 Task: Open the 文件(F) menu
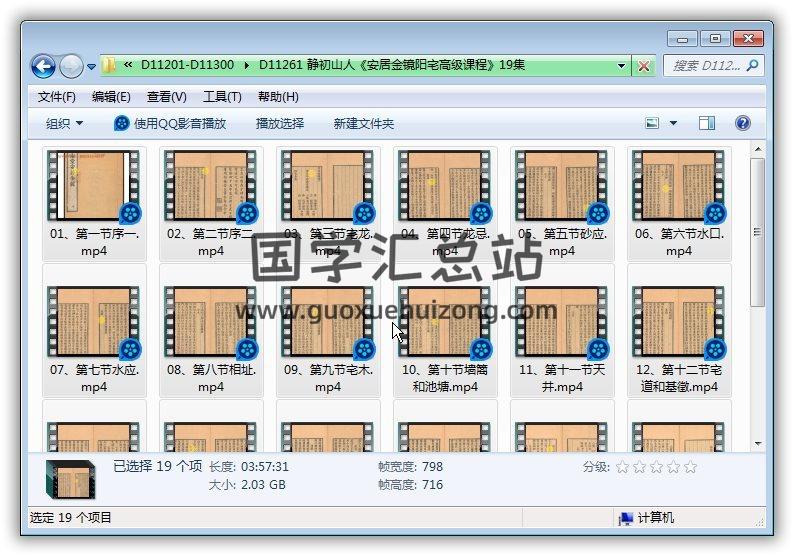pos(56,97)
